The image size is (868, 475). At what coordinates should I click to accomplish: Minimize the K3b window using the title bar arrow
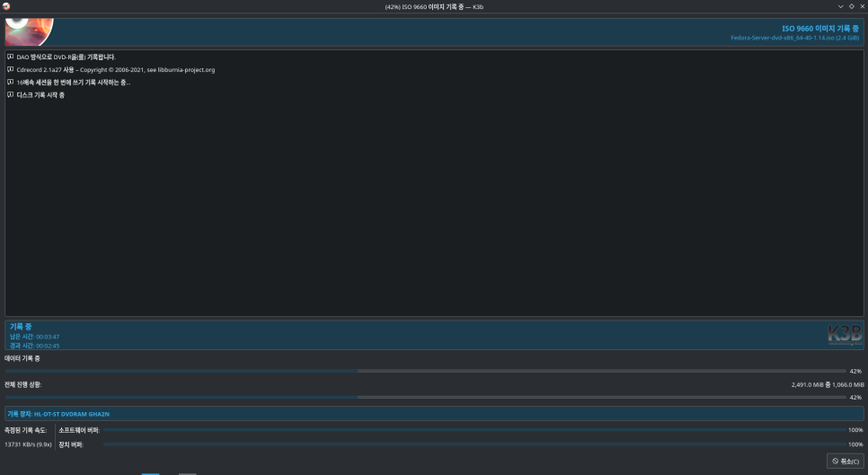pos(840,6)
